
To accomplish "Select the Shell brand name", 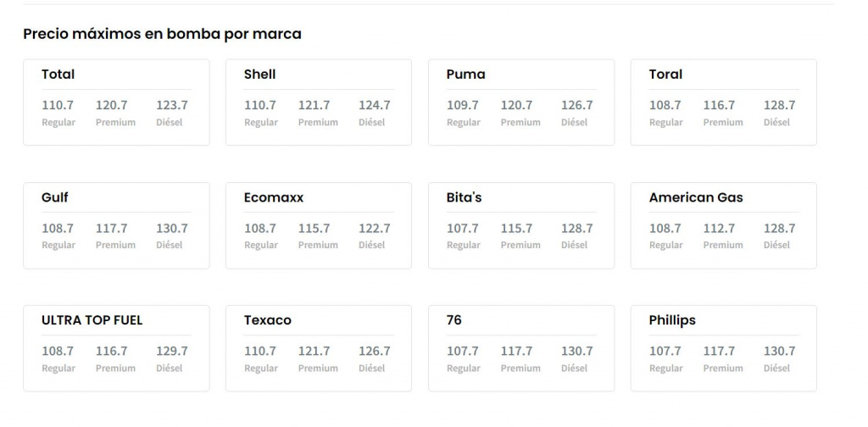I will pos(260,75).
